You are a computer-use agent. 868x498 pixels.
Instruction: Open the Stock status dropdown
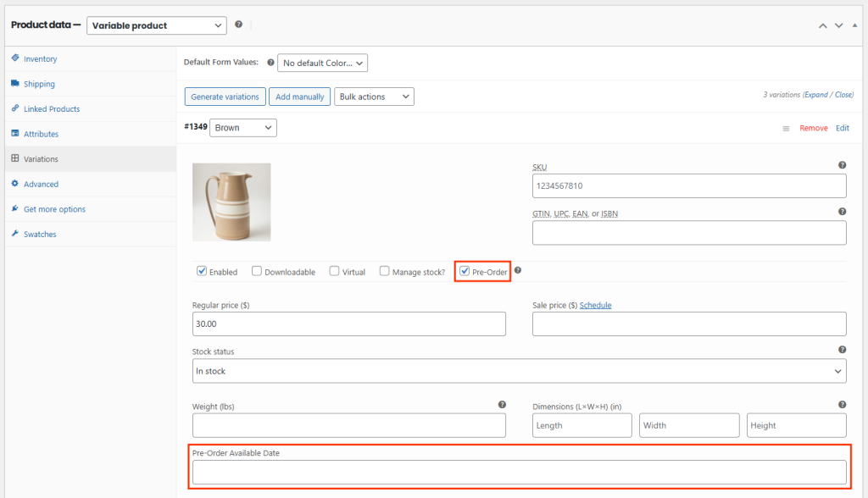[519, 371]
